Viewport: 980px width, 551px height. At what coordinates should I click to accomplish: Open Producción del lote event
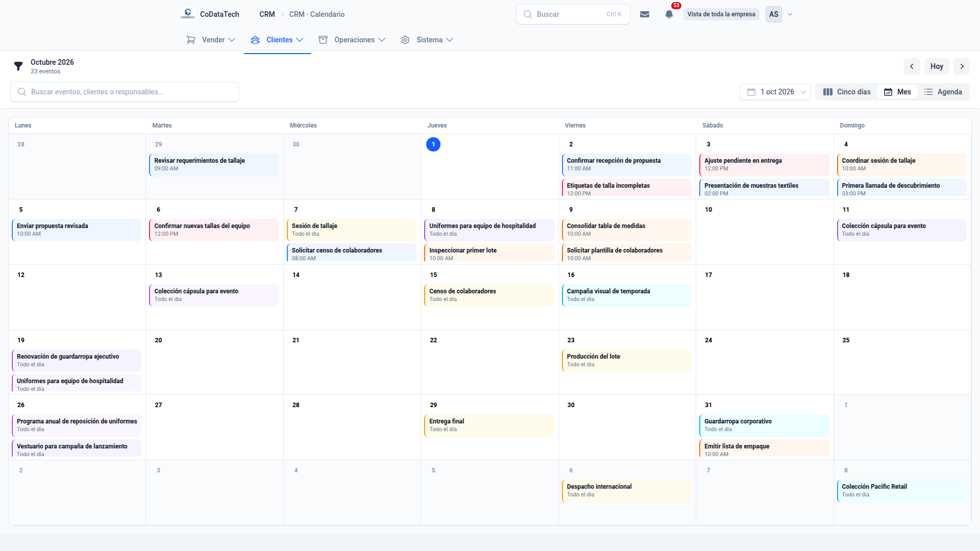pos(626,360)
